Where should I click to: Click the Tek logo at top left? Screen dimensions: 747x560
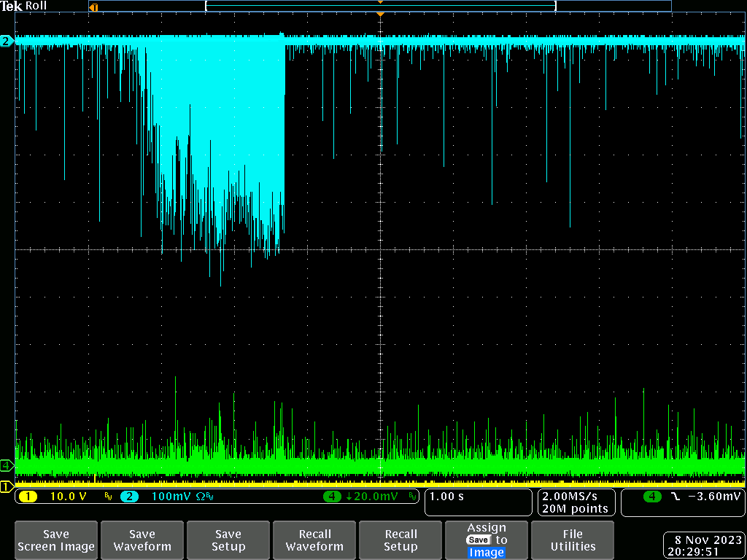11,6
